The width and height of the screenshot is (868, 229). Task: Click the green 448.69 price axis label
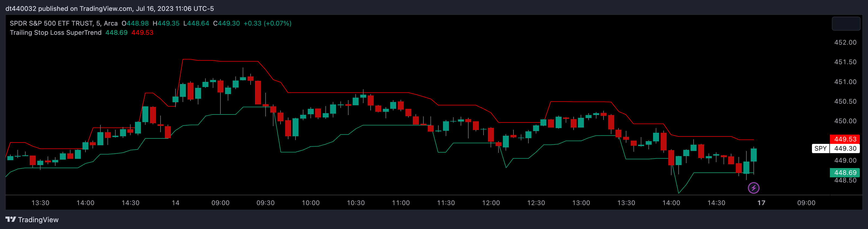[845, 173]
